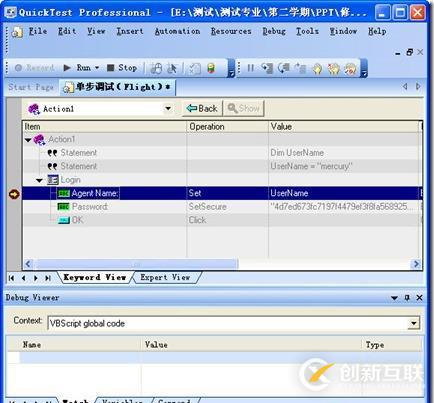
Task: Switch to Expert View tab
Action: coord(165,277)
